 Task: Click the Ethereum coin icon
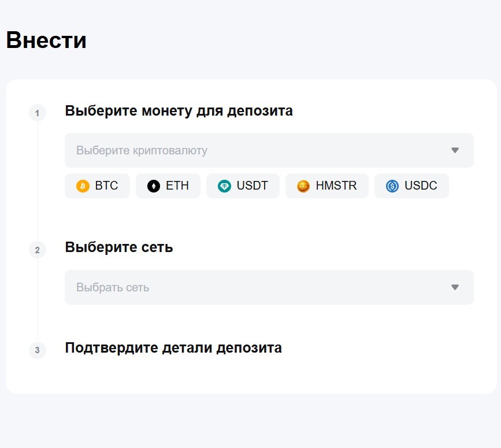[153, 186]
